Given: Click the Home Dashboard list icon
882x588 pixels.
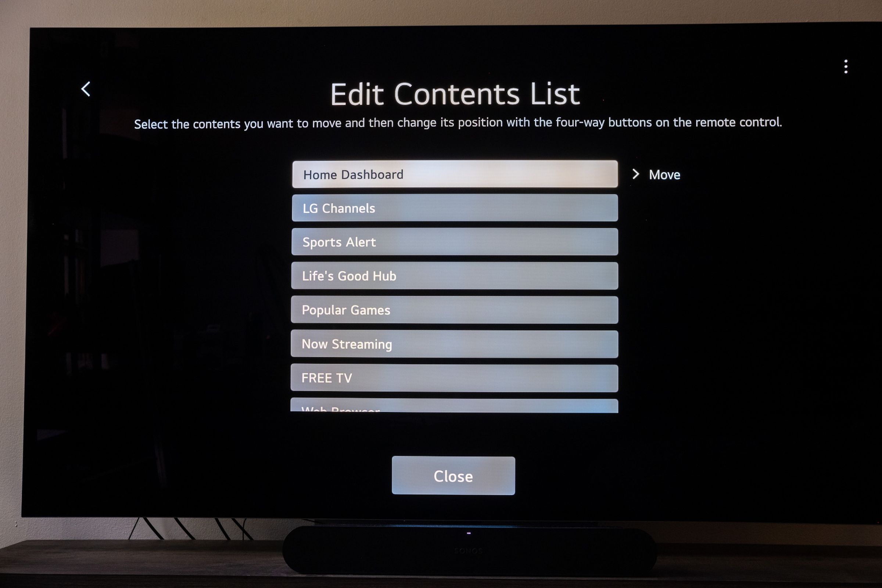Looking at the screenshot, I should [x=455, y=174].
